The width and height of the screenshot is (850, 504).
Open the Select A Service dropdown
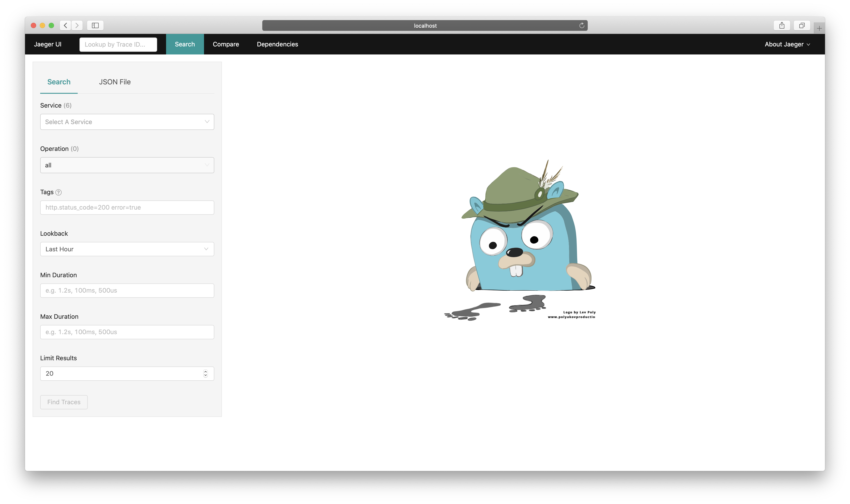[127, 122]
